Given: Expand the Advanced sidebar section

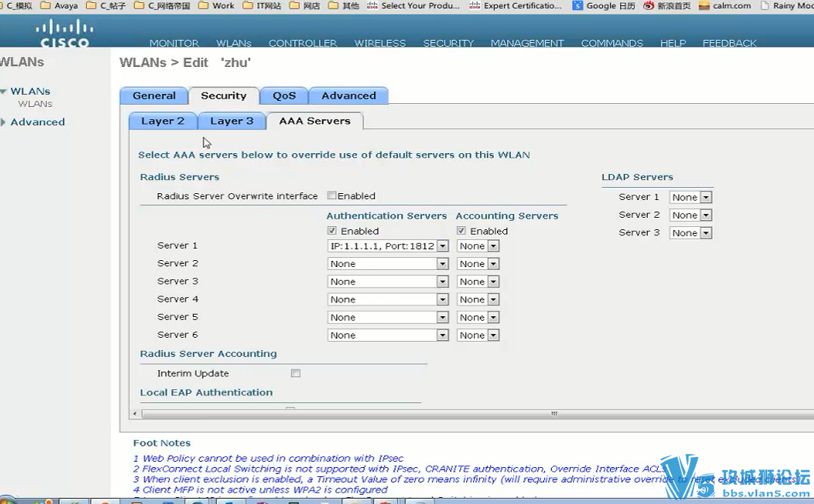Looking at the screenshot, I should coord(3,122).
